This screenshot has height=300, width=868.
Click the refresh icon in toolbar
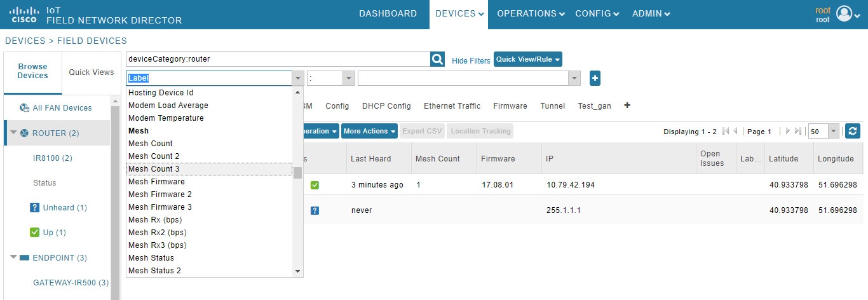tap(853, 131)
